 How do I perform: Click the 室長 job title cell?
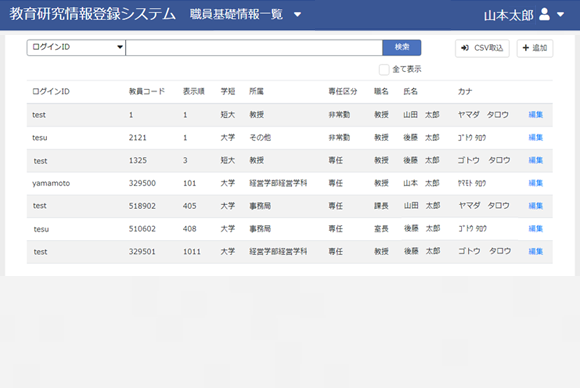click(x=381, y=229)
